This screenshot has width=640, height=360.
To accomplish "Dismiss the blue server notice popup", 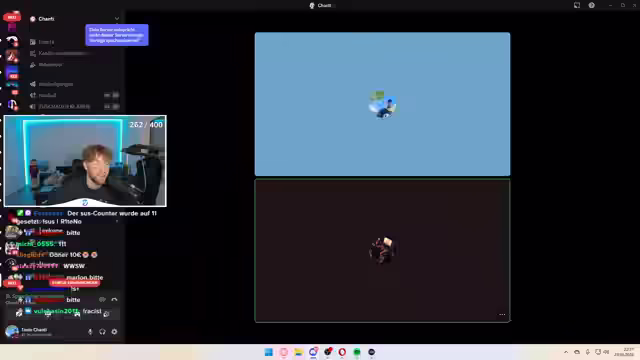I will 117,35.
